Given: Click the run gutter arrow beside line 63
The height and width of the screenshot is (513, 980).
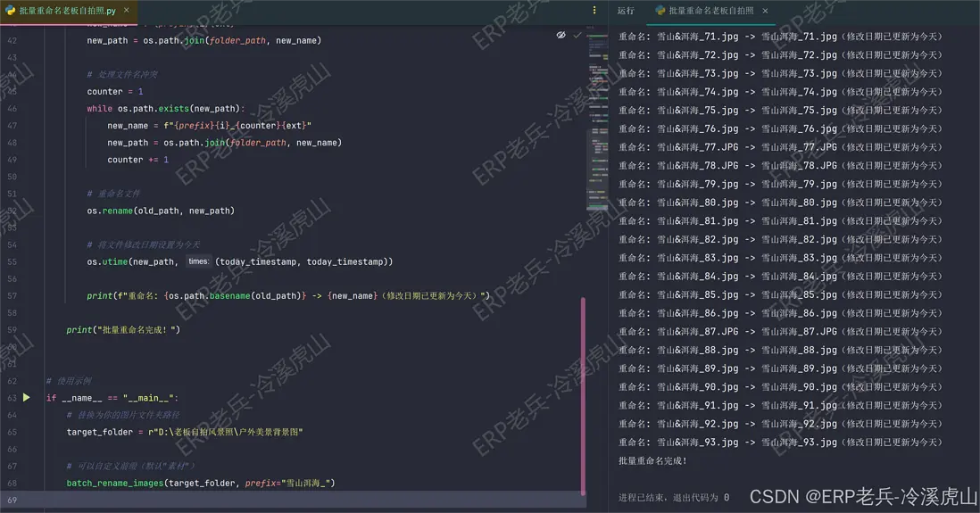Looking at the screenshot, I should (26, 397).
